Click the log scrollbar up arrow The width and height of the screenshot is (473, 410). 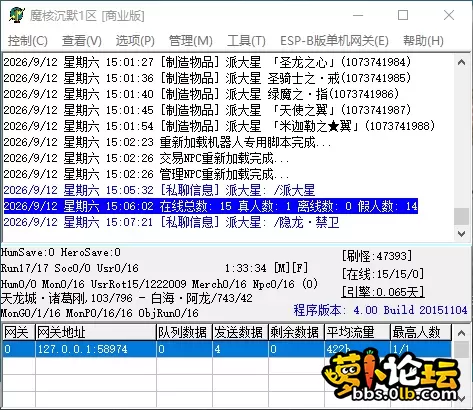pos(462,62)
